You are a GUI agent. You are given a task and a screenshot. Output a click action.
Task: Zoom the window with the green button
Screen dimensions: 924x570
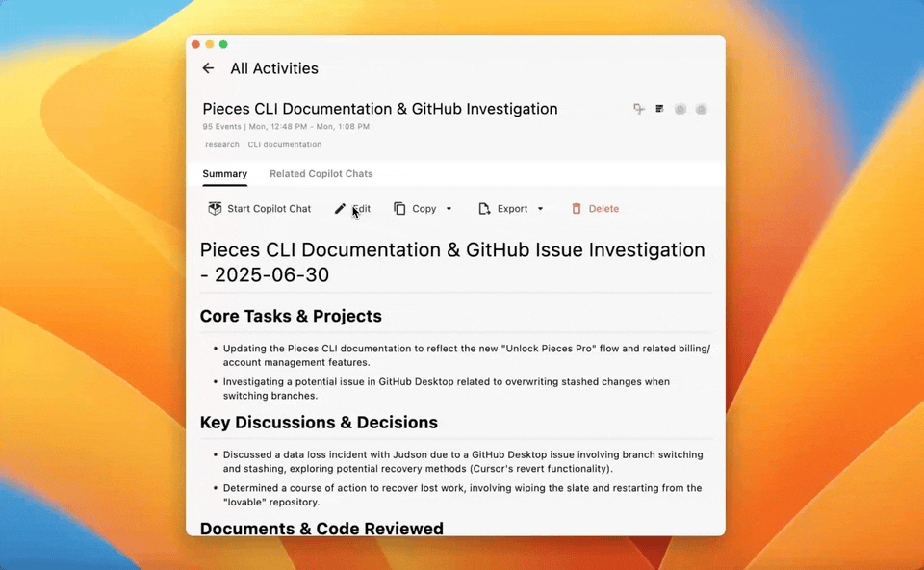click(223, 45)
